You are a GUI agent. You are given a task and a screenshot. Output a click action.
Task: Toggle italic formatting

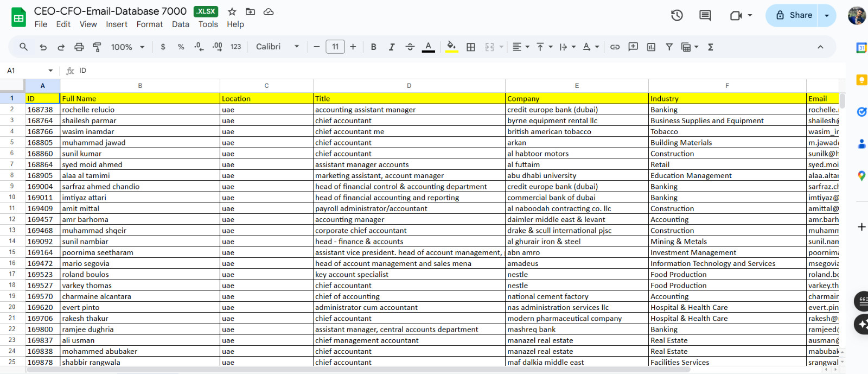pyautogui.click(x=392, y=47)
